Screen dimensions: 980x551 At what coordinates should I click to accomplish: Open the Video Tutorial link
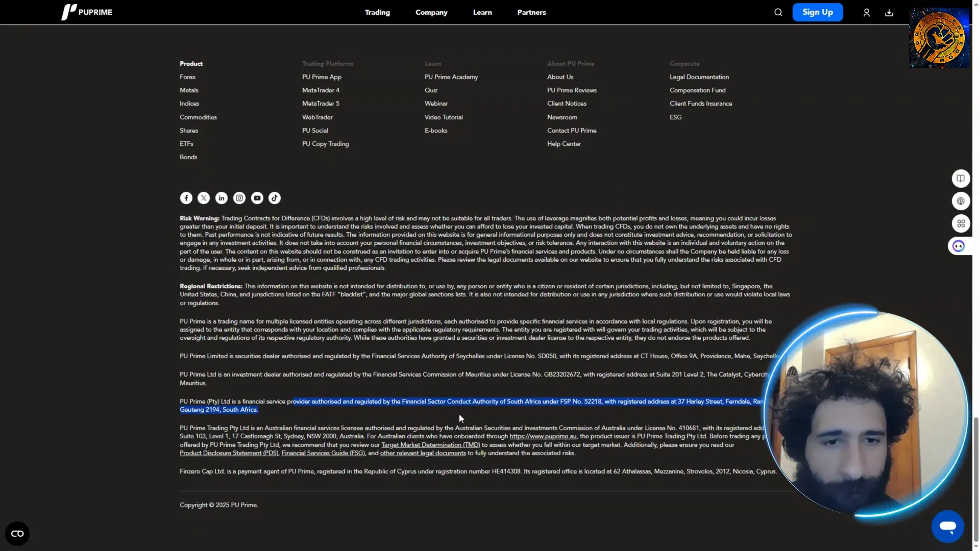444,117
